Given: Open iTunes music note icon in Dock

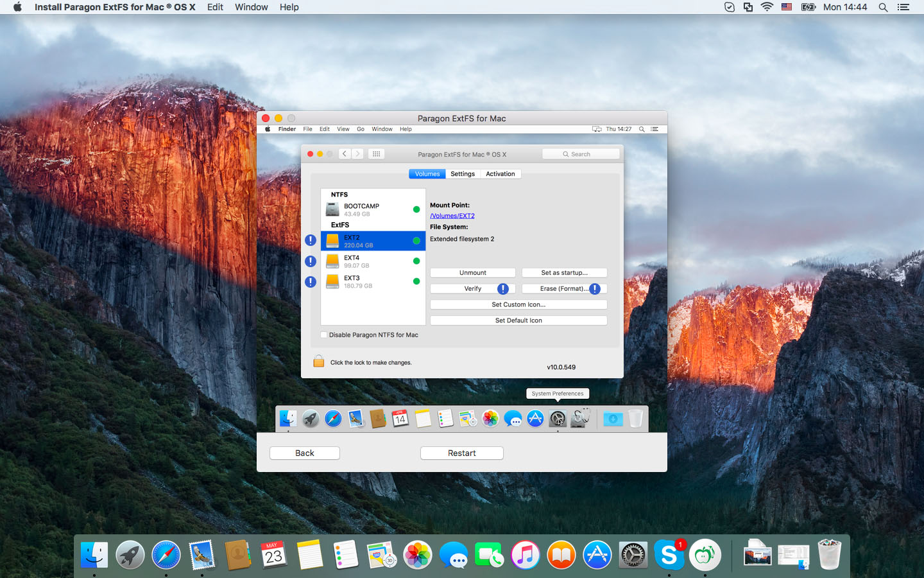Looking at the screenshot, I should coord(526,554).
